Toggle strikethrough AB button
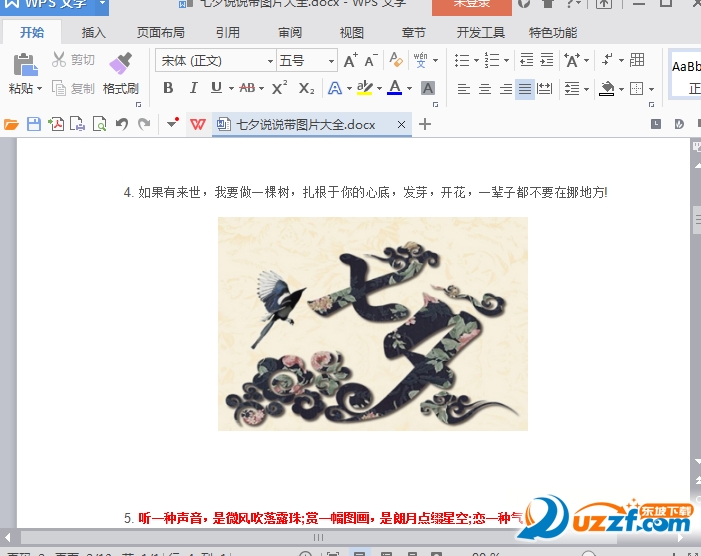 click(247, 88)
